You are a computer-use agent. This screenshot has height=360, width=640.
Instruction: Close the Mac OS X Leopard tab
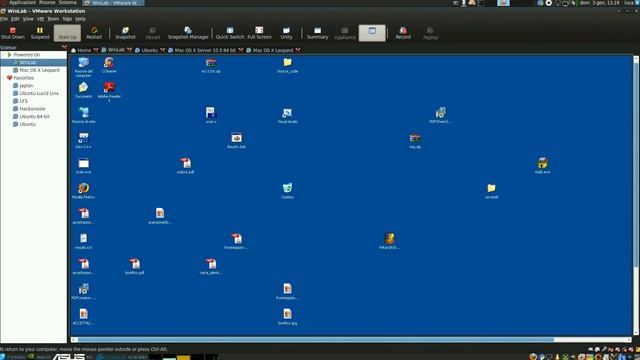pyautogui.click(x=298, y=50)
